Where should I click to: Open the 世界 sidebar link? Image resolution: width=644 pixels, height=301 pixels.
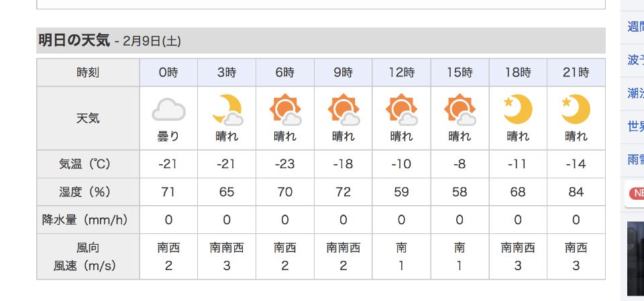[635, 127]
